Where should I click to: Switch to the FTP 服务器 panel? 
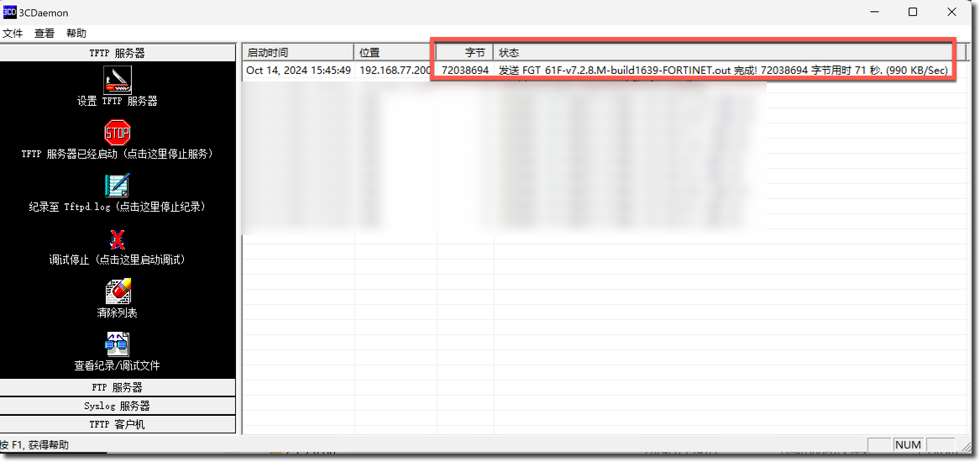point(118,387)
